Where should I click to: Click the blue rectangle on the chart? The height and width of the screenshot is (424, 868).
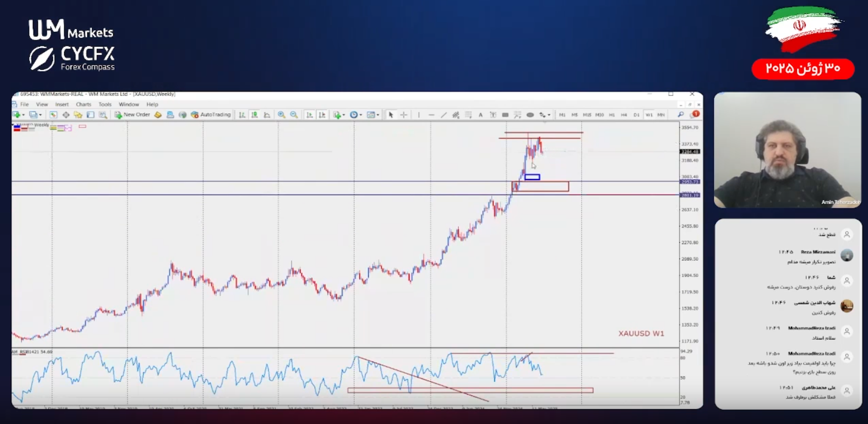[532, 177]
